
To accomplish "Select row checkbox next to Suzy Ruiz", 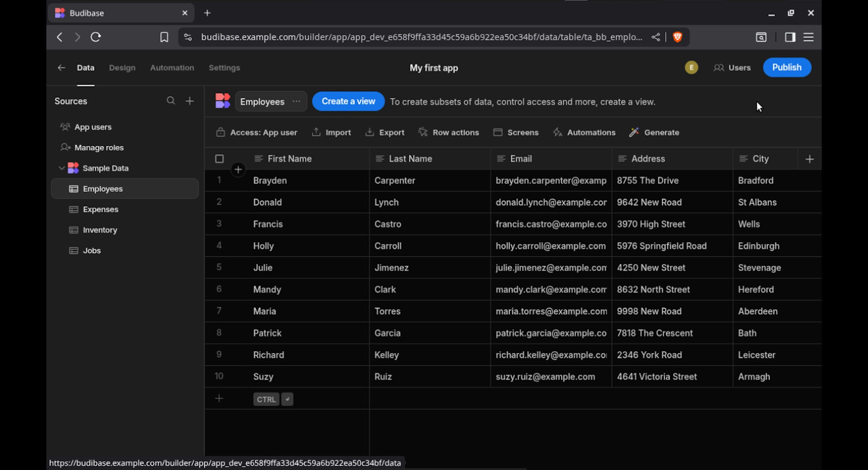I will click(x=219, y=376).
